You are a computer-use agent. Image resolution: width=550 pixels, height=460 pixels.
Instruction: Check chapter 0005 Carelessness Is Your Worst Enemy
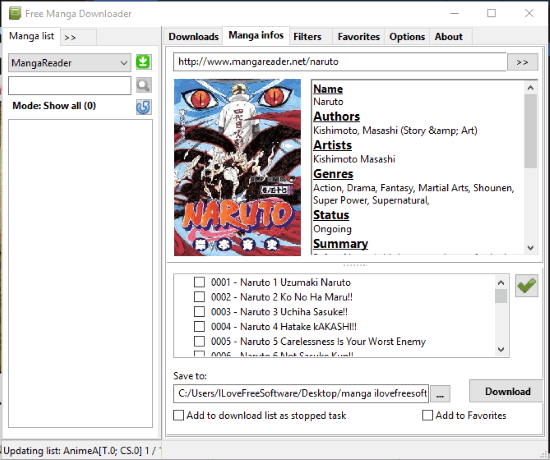click(x=199, y=341)
